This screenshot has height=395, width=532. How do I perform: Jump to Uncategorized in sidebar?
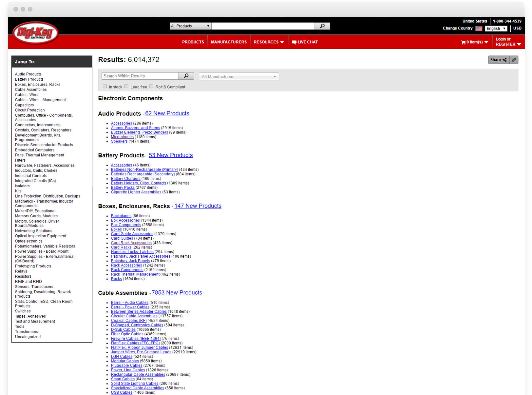tap(28, 337)
